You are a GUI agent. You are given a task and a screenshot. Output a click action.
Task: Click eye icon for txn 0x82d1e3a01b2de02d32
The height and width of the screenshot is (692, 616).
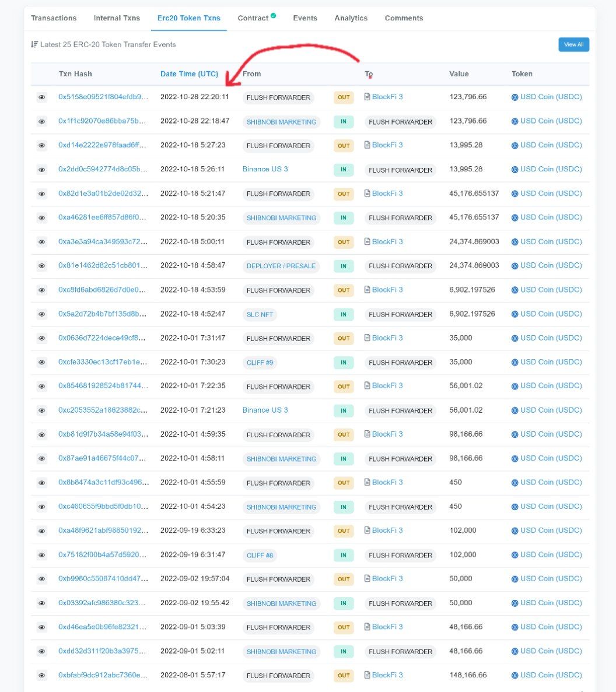click(x=42, y=194)
